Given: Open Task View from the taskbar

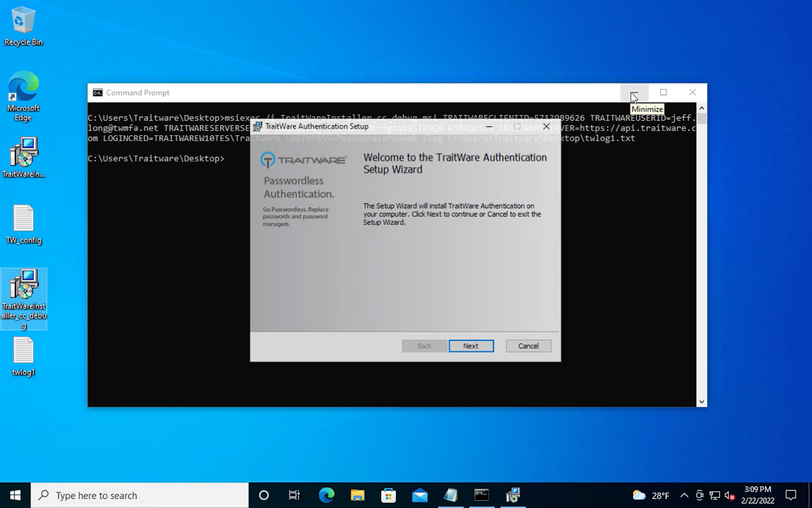Looking at the screenshot, I should click(294, 495).
